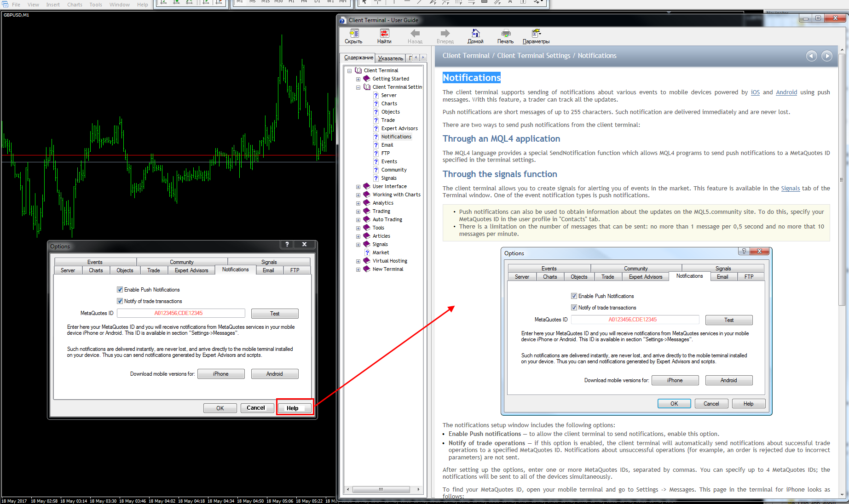Toggle the Enable Push Notifications checkbox in Options dialog

pyautogui.click(x=120, y=290)
